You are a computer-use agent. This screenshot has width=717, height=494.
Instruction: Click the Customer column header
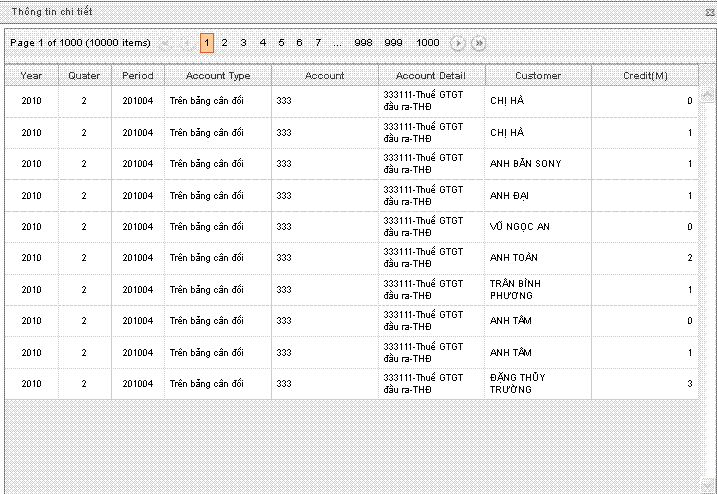click(x=538, y=76)
